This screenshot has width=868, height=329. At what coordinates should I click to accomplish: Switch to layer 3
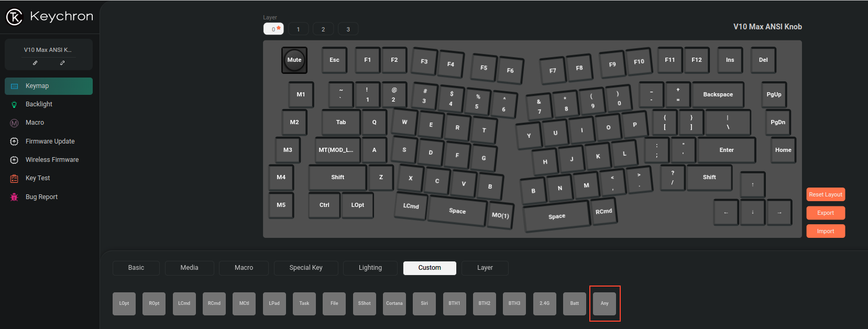348,29
